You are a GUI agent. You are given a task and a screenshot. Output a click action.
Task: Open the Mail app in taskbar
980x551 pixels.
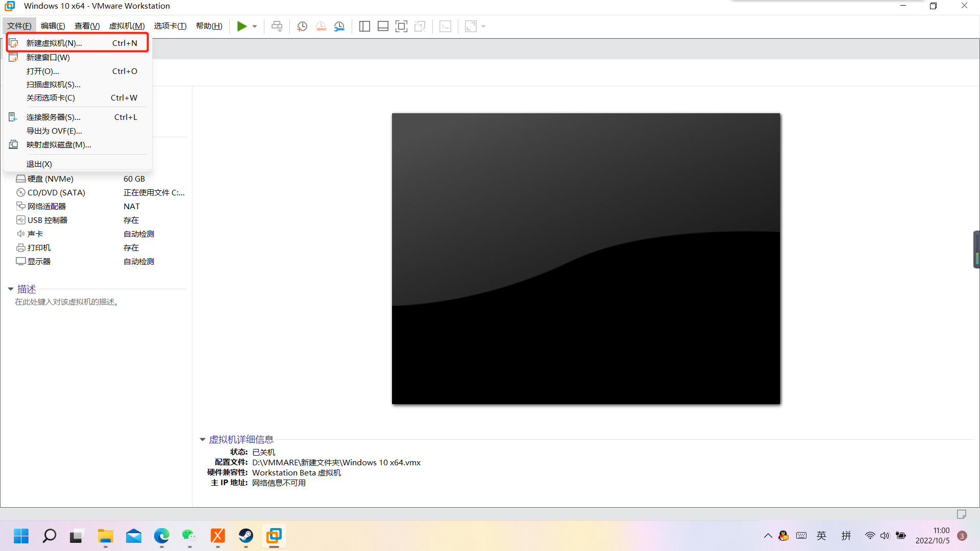coord(134,536)
